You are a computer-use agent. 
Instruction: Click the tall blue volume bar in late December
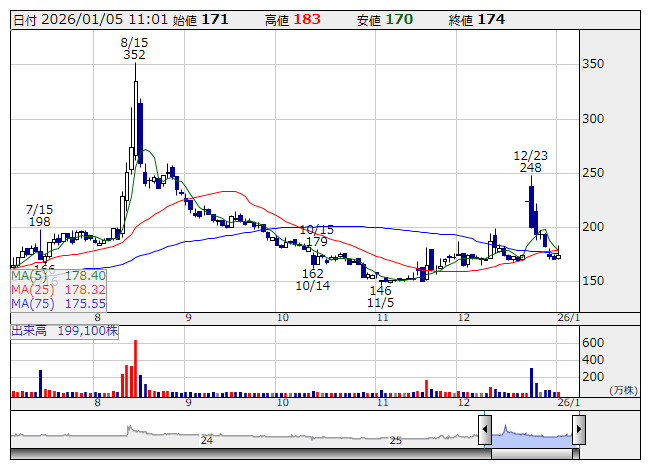point(531,381)
